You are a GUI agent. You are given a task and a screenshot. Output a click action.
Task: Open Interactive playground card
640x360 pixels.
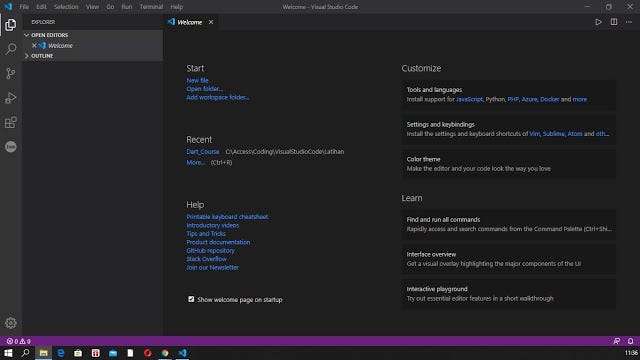pos(509,293)
